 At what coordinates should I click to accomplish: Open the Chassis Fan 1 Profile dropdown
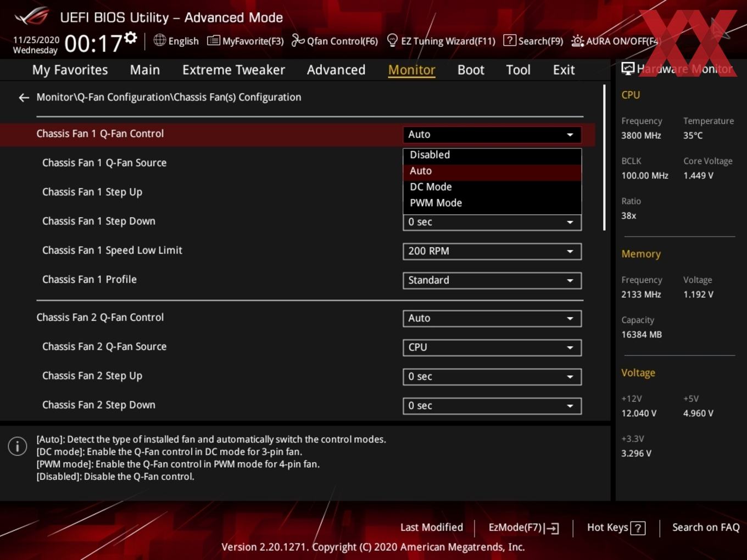click(492, 281)
